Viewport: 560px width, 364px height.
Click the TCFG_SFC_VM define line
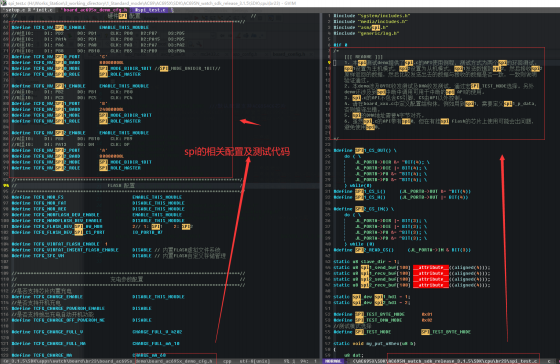point(119,256)
